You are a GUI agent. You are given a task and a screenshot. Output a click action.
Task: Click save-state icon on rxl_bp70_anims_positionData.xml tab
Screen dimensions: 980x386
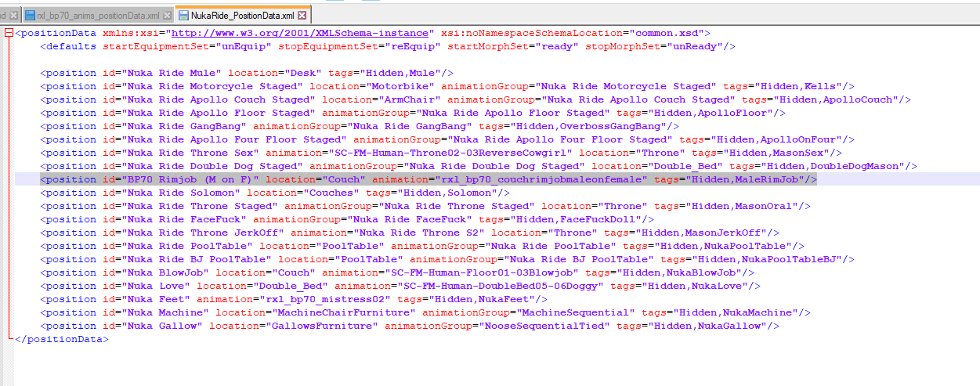pos(30,16)
